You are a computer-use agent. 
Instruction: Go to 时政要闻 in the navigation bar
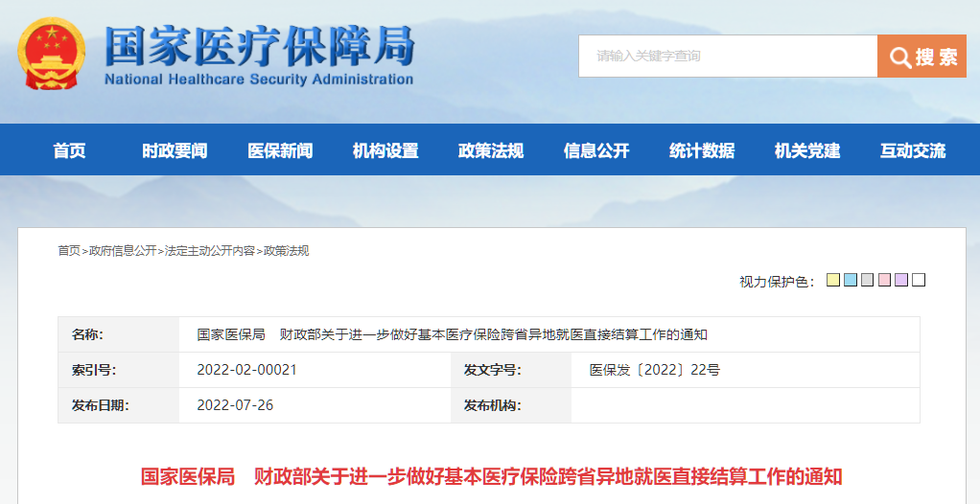tap(175, 150)
